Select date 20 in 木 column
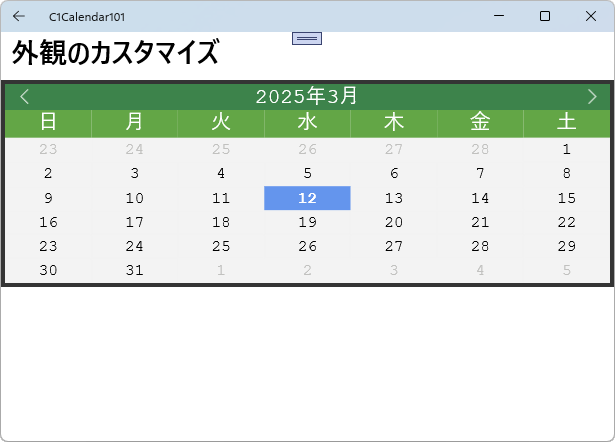 click(x=394, y=222)
